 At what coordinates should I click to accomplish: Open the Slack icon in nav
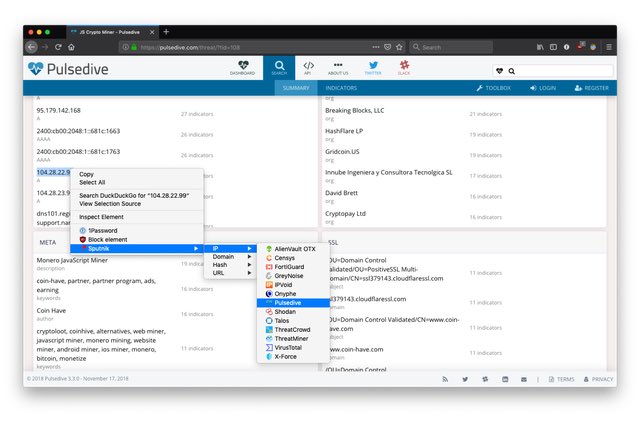pyautogui.click(x=404, y=67)
